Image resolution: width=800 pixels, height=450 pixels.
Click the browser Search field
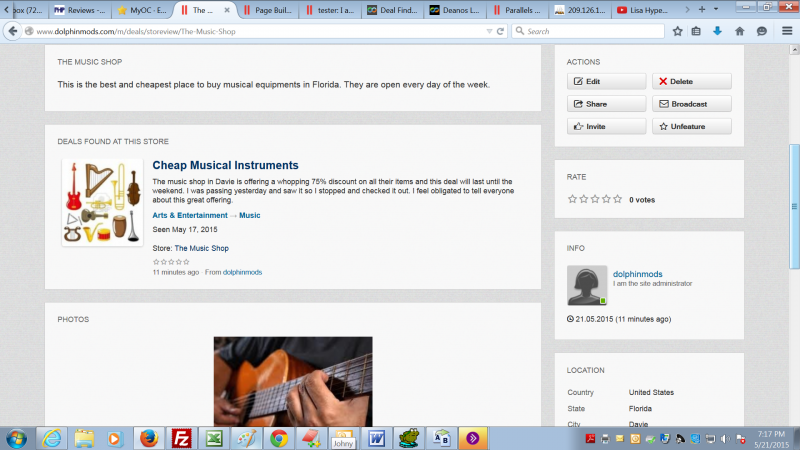[588, 31]
